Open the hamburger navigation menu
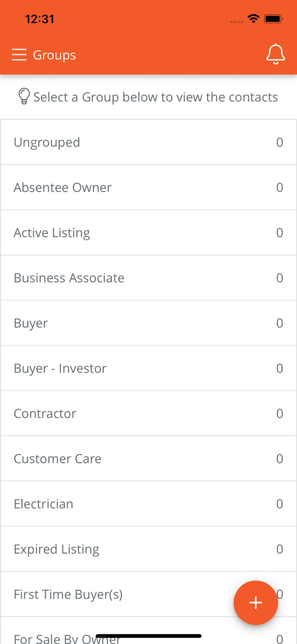297x644 pixels. click(19, 55)
